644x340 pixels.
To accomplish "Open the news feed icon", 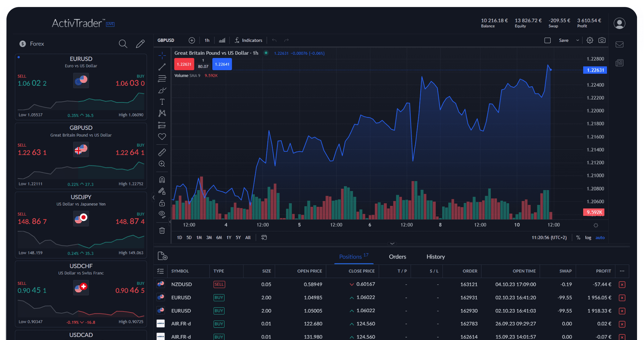I will 619,63.
